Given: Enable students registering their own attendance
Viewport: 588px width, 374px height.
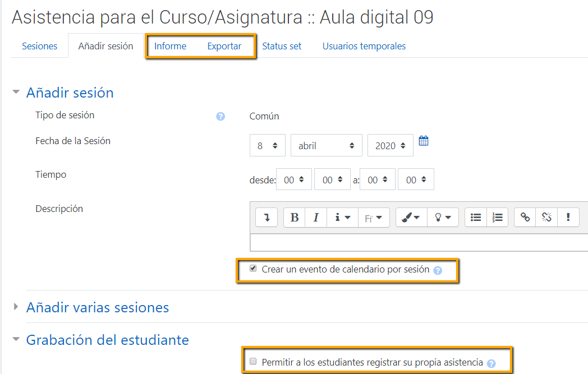Looking at the screenshot, I should (x=253, y=361).
